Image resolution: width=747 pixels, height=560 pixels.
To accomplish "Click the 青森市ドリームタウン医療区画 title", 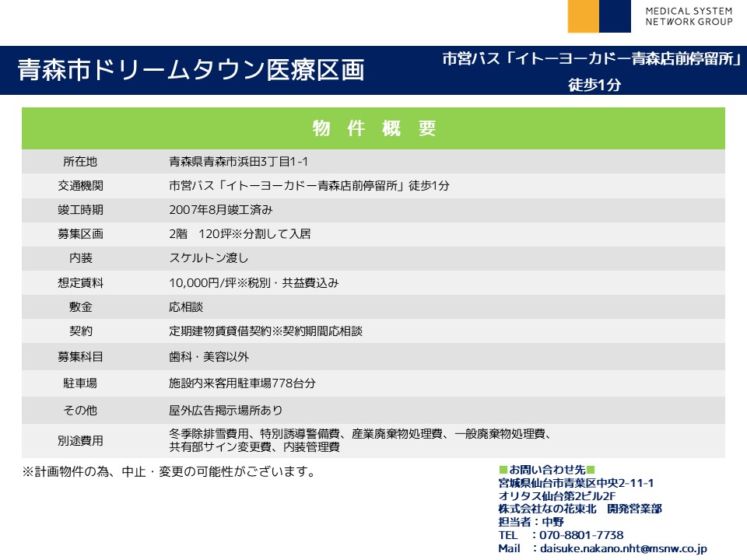I will click(191, 70).
